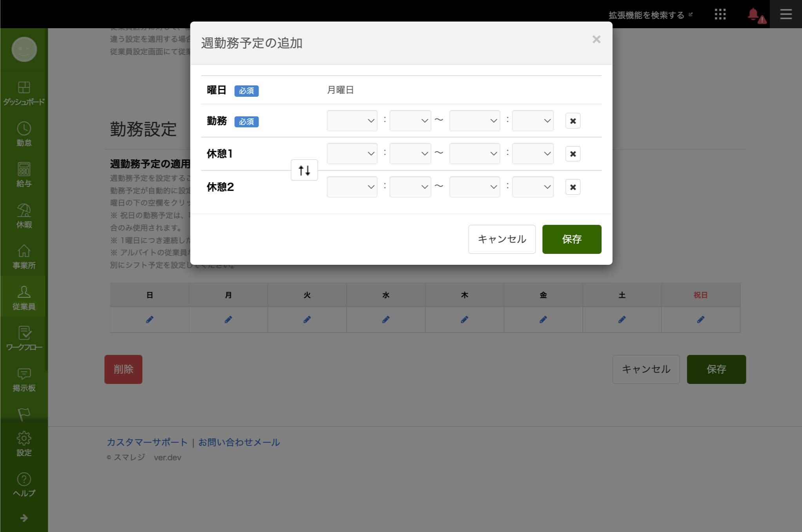This screenshot has width=802, height=532.
Task: Edit the 水 column pencil icon
Action: (386, 320)
